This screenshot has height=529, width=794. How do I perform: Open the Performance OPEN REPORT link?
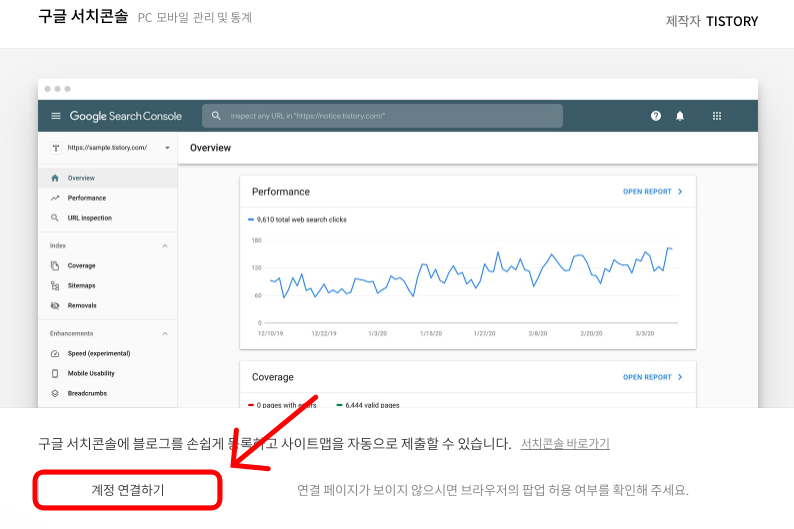click(x=652, y=192)
